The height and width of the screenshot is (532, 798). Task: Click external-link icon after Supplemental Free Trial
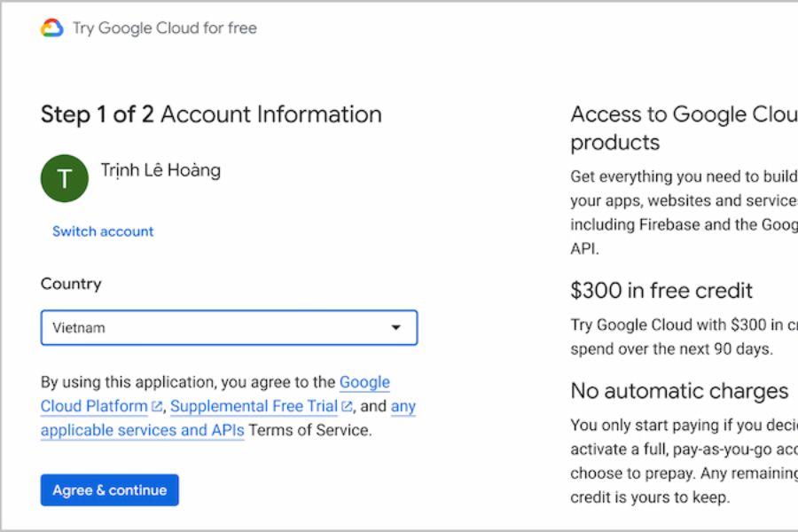tap(348, 407)
